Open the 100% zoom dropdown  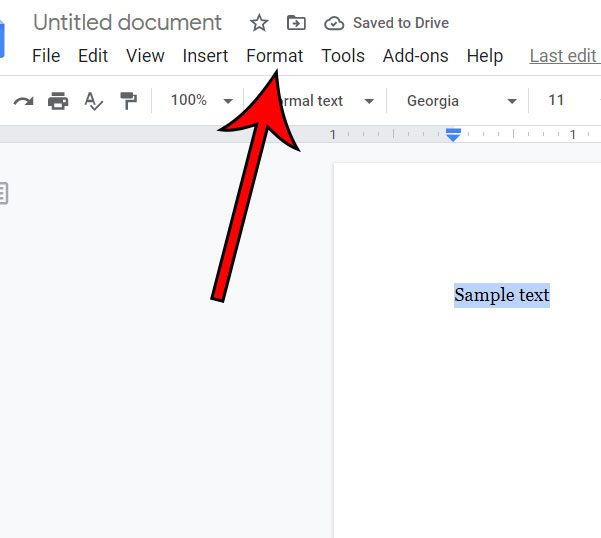pos(200,101)
